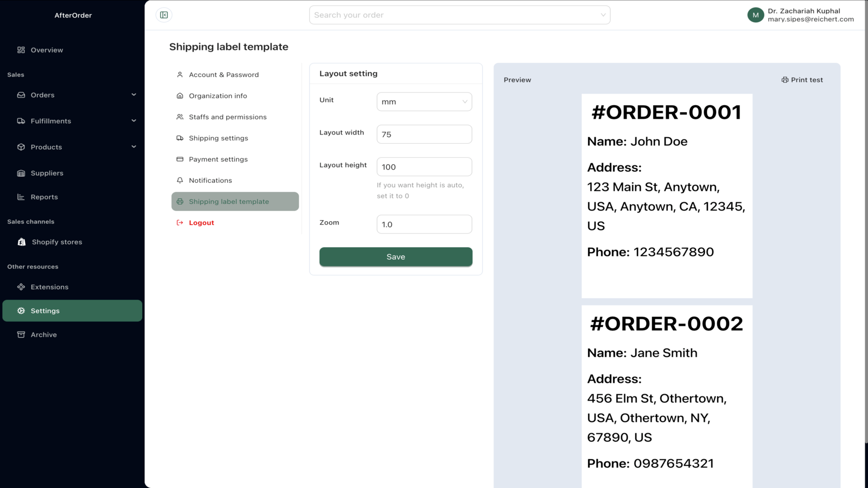Open Notifications settings page
Screen dimensions: 868x488
click(235, 181)
